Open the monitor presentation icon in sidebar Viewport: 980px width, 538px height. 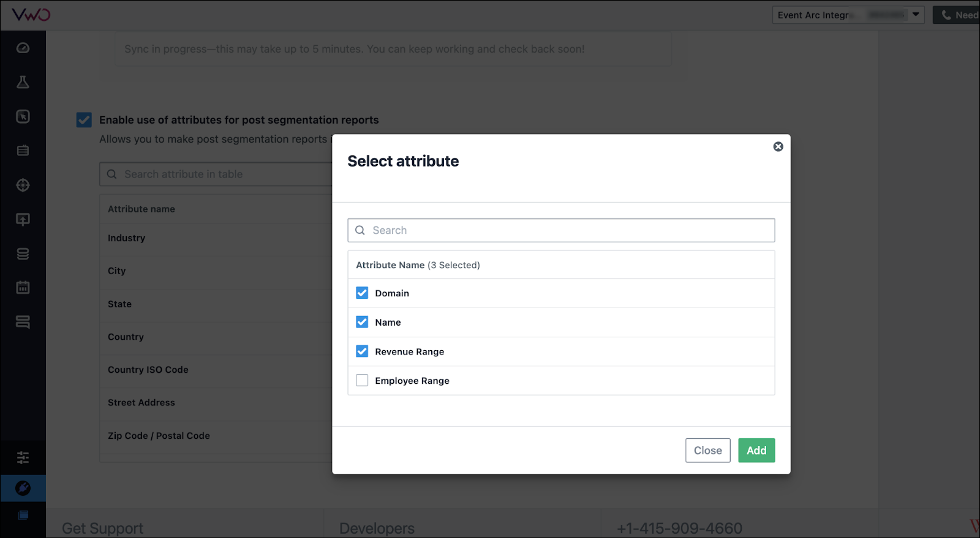[x=23, y=219]
